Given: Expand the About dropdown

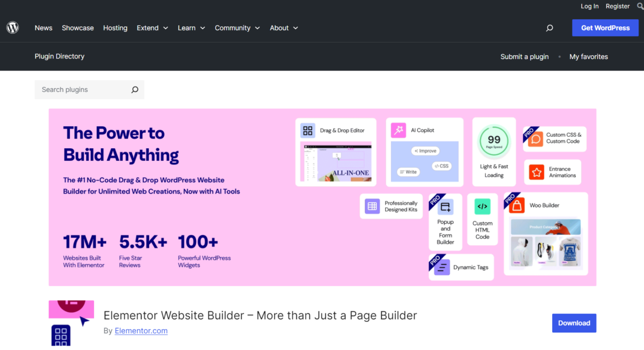Looking at the screenshot, I should coord(284,28).
